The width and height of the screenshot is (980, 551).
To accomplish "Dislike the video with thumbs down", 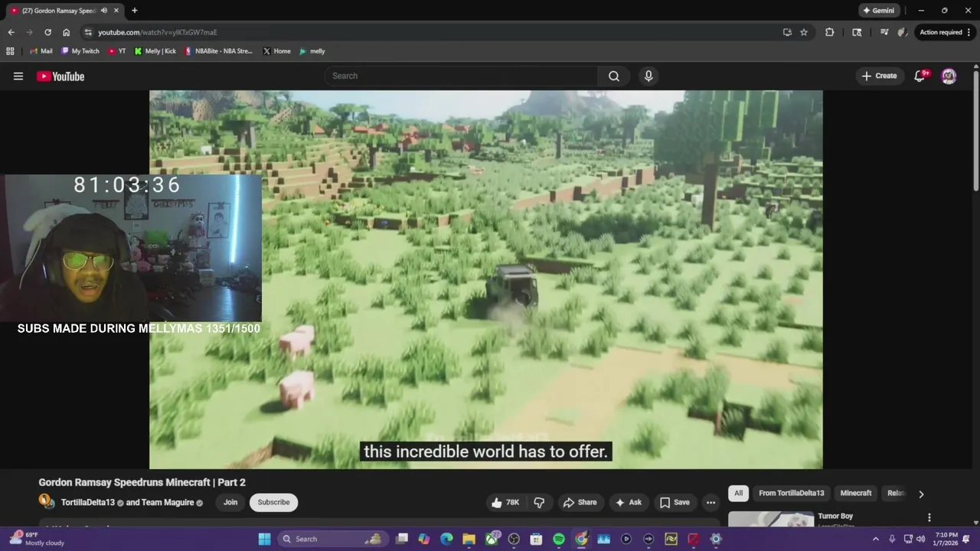I will click(x=539, y=502).
